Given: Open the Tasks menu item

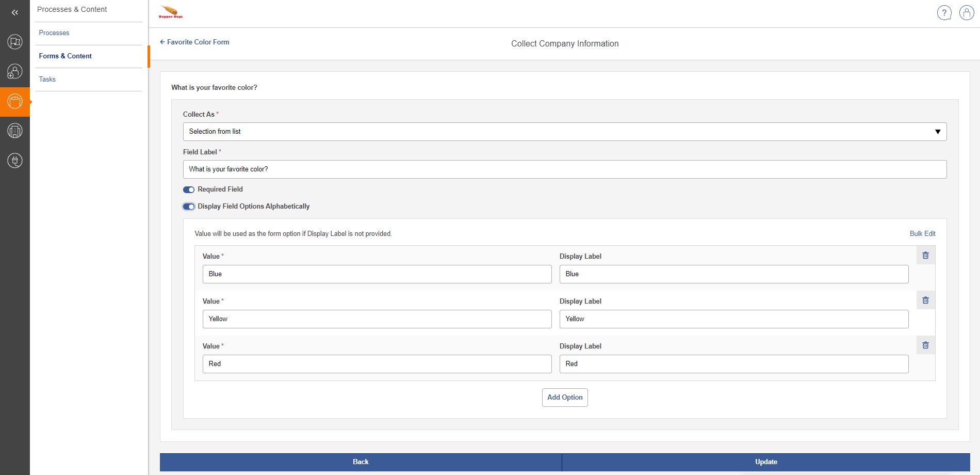Looking at the screenshot, I should 47,80.
